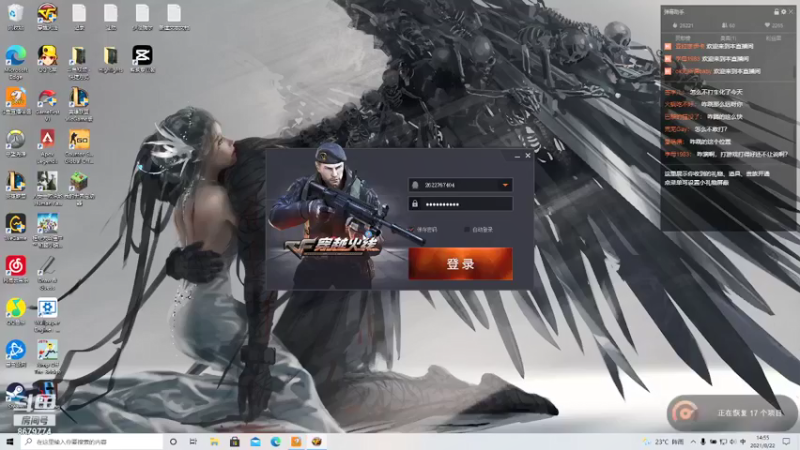Launch the Overwatch desktop icon
Image resolution: width=800 pixels, height=450 pixels.
tap(16, 139)
